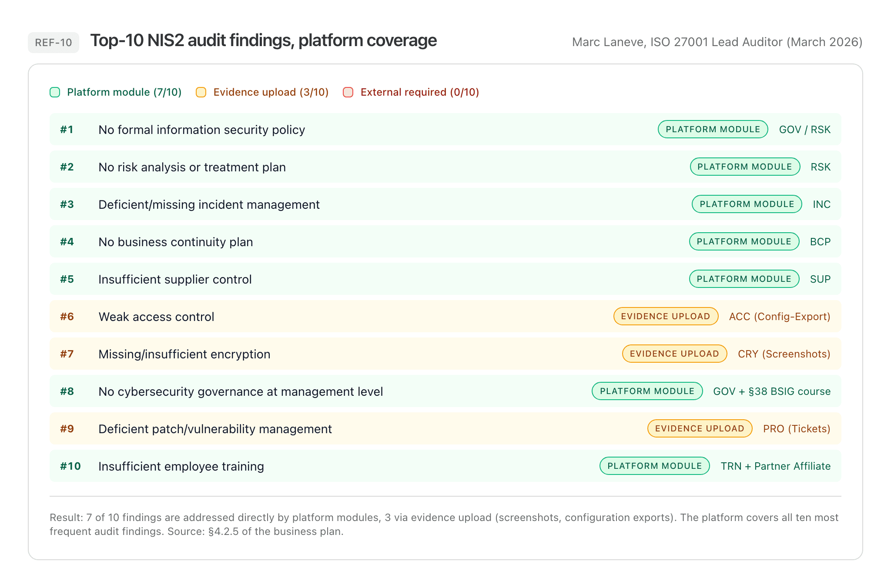This screenshot has width=891, height=588.
Task: Click the 'Result: 7 of 10 findings' footnote
Action: click(x=444, y=525)
